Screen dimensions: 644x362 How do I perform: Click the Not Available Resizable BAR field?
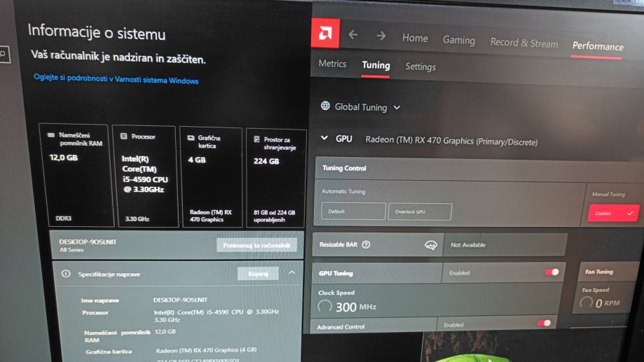point(505,245)
